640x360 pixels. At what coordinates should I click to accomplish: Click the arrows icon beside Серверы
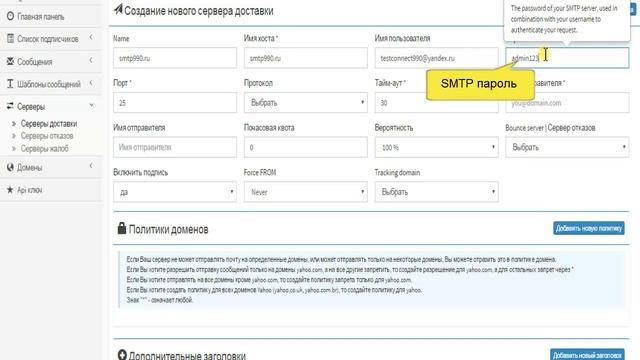coord(10,106)
